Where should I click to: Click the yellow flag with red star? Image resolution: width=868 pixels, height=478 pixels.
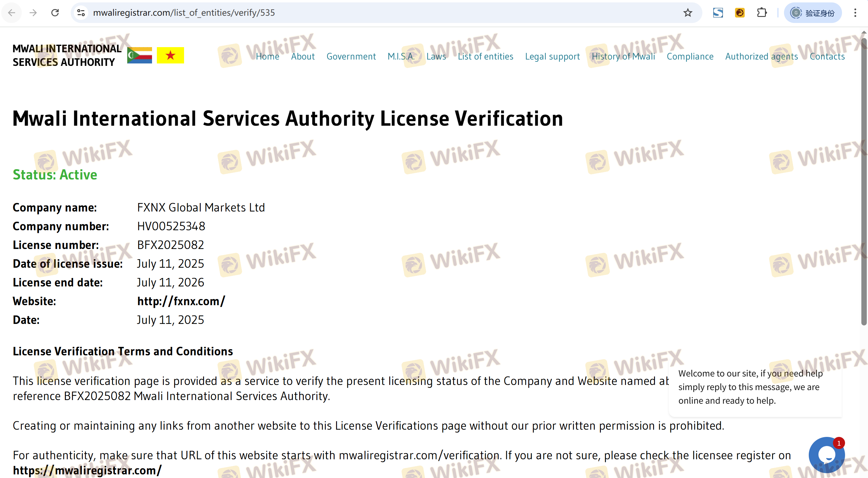click(x=170, y=55)
